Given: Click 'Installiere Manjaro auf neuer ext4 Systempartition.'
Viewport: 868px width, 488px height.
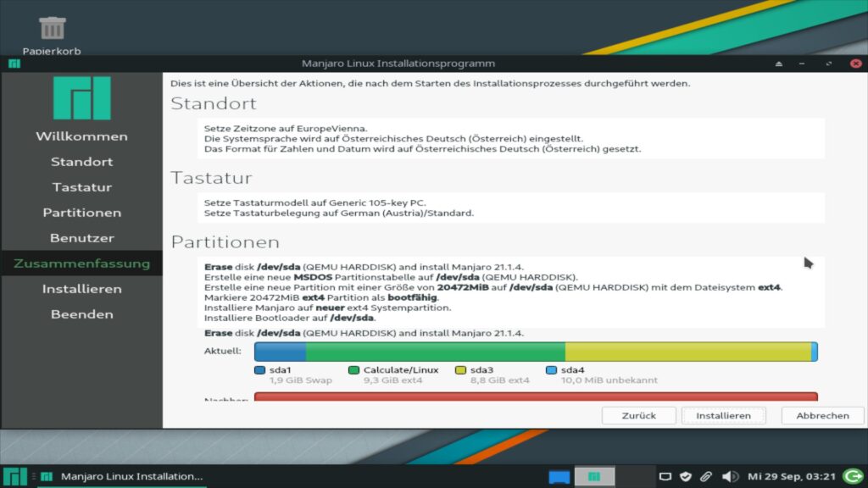Looking at the screenshot, I should click(328, 308).
